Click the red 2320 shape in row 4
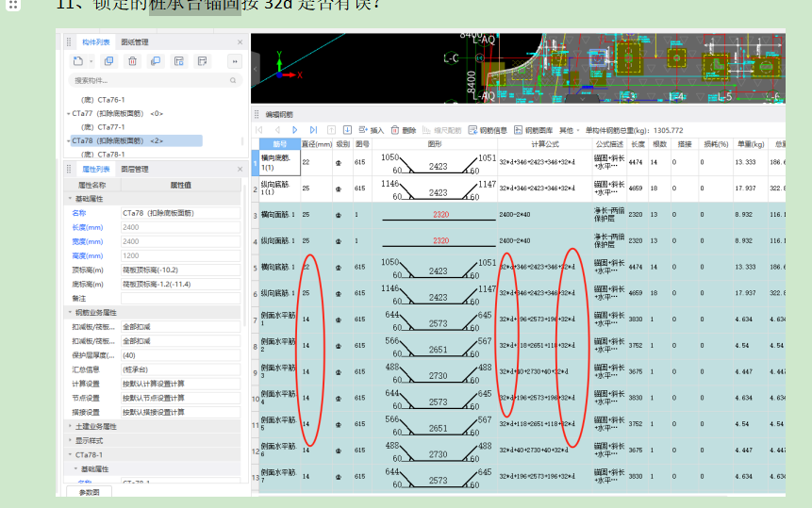The width and height of the screenshot is (812, 508). [440, 240]
